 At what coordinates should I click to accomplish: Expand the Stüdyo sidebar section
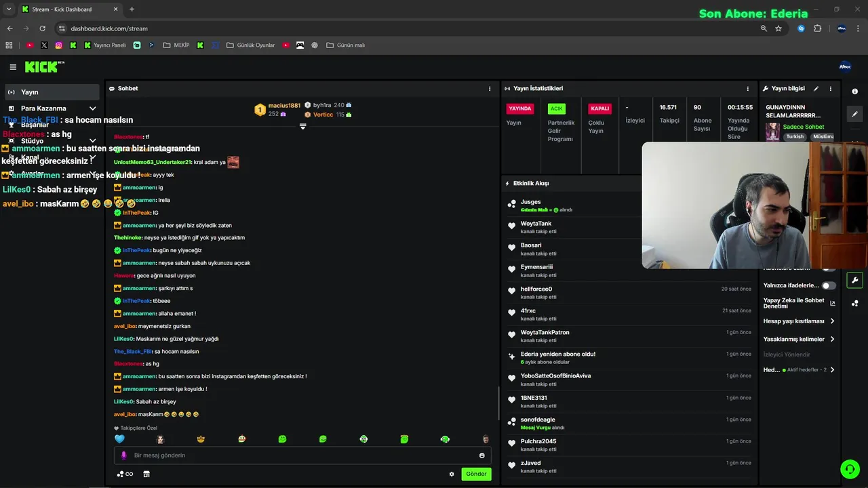click(52, 141)
